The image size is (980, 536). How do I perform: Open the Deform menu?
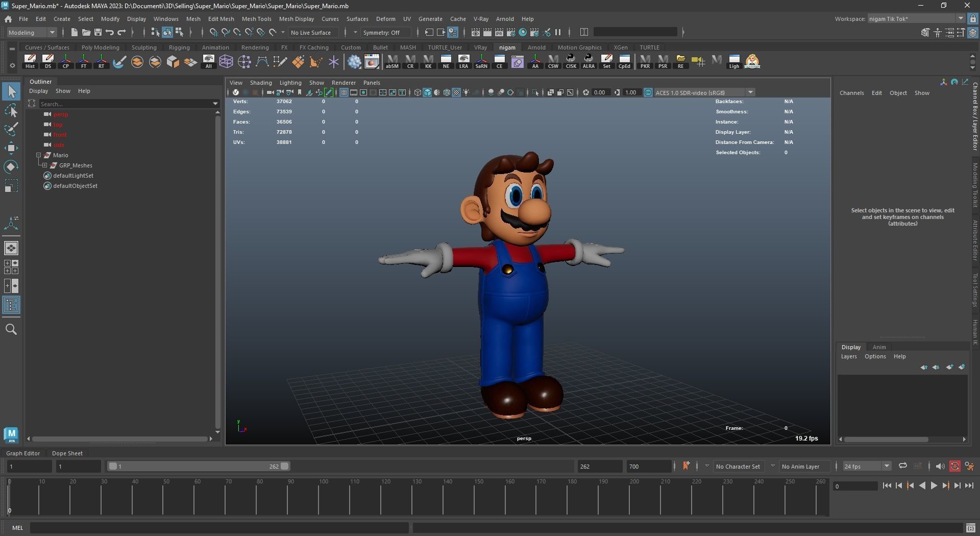click(385, 19)
